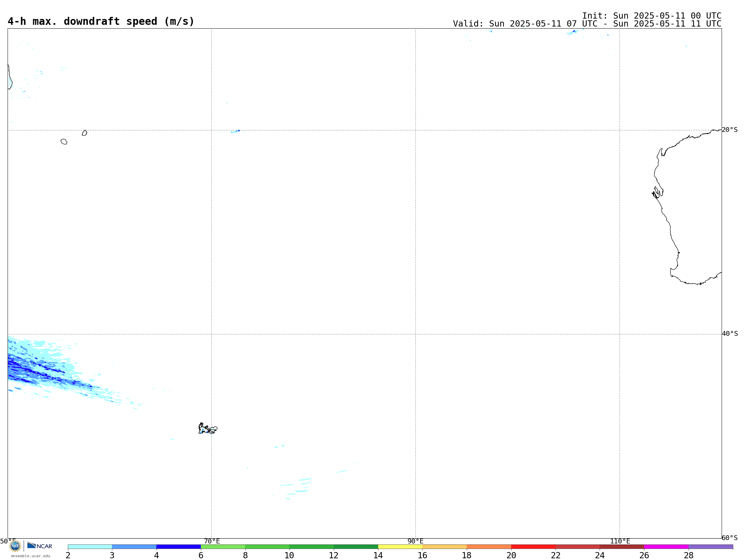This screenshot has height=560, width=744.
Task: Click the 60°S latitude label
Action: (730, 538)
